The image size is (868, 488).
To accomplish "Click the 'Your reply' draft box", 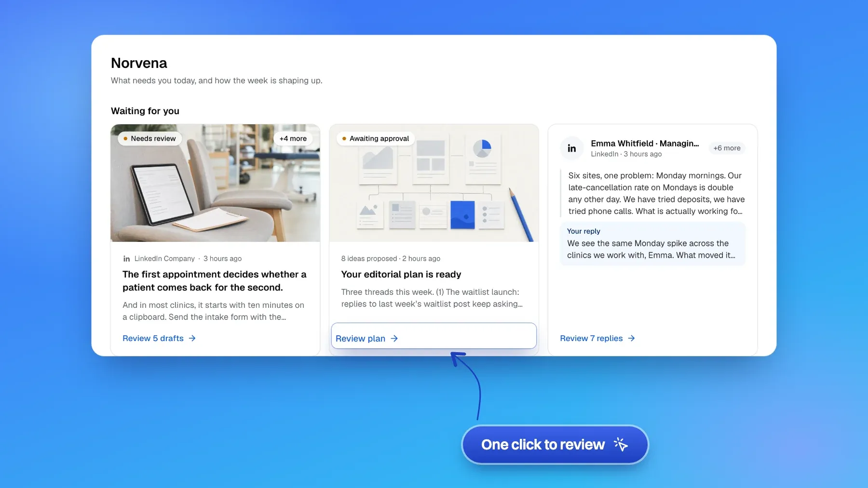I will point(652,243).
